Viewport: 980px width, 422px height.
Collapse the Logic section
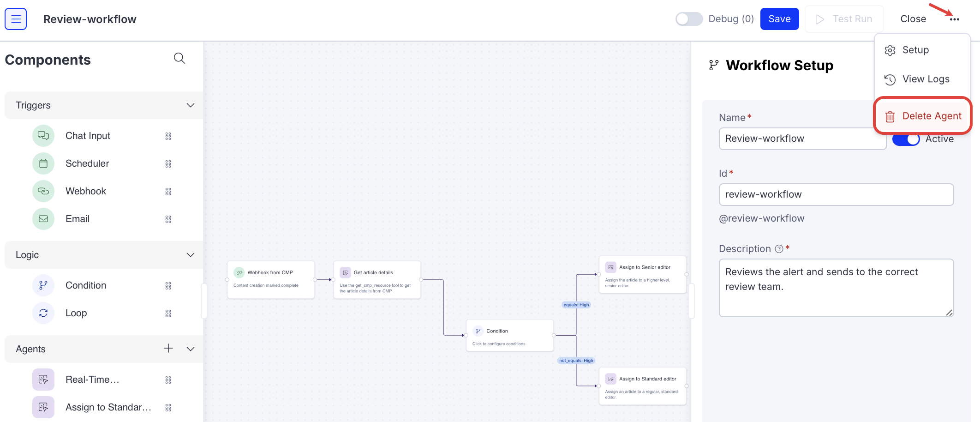coord(190,255)
